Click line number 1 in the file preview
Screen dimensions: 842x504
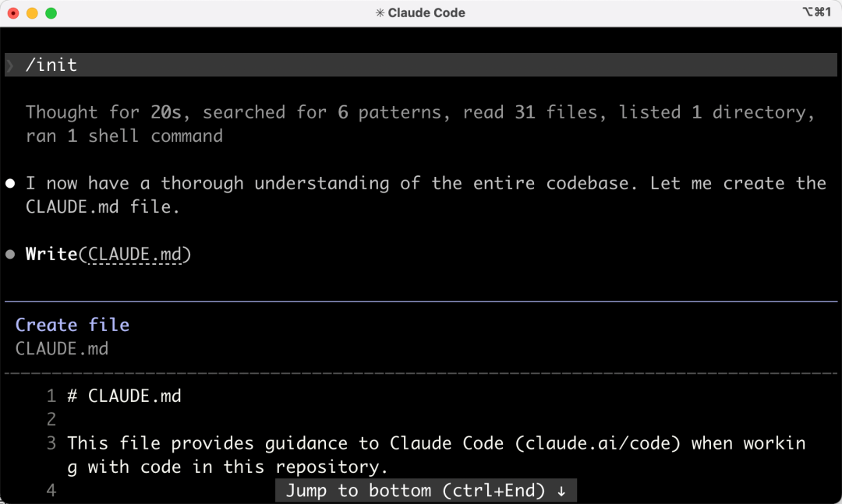point(51,397)
